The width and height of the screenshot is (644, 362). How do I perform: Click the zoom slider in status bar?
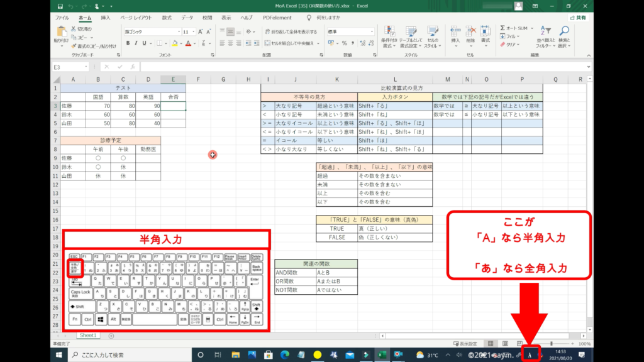[x=552, y=344]
